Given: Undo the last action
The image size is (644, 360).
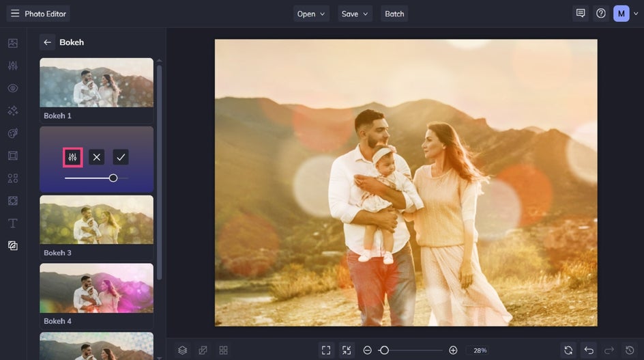Looking at the screenshot, I should point(589,350).
